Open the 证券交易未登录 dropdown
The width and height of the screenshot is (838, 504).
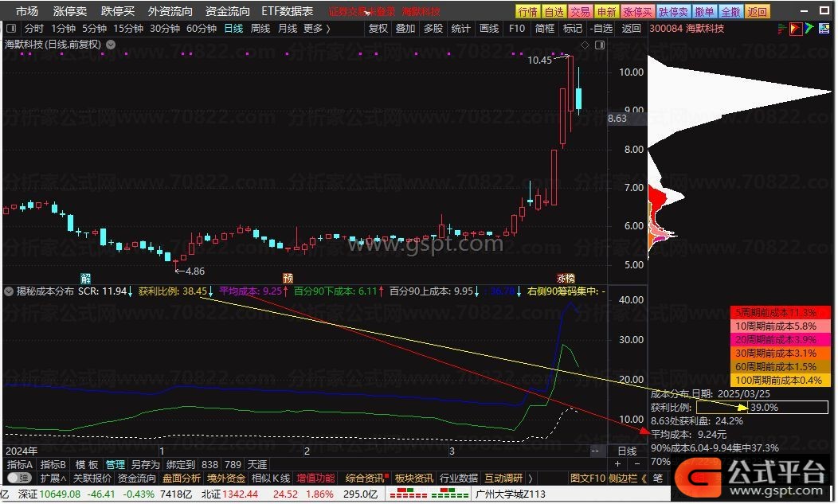(x=362, y=11)
